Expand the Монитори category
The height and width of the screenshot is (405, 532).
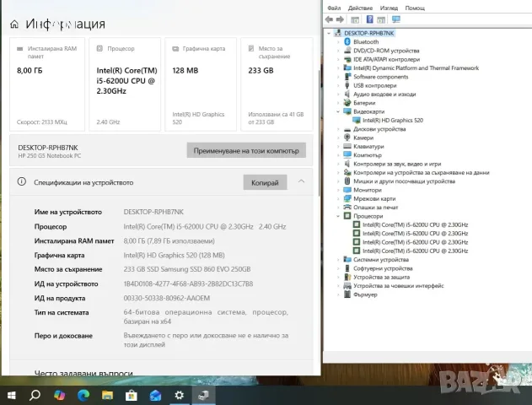pyautogui.click(x=338, y=190)
